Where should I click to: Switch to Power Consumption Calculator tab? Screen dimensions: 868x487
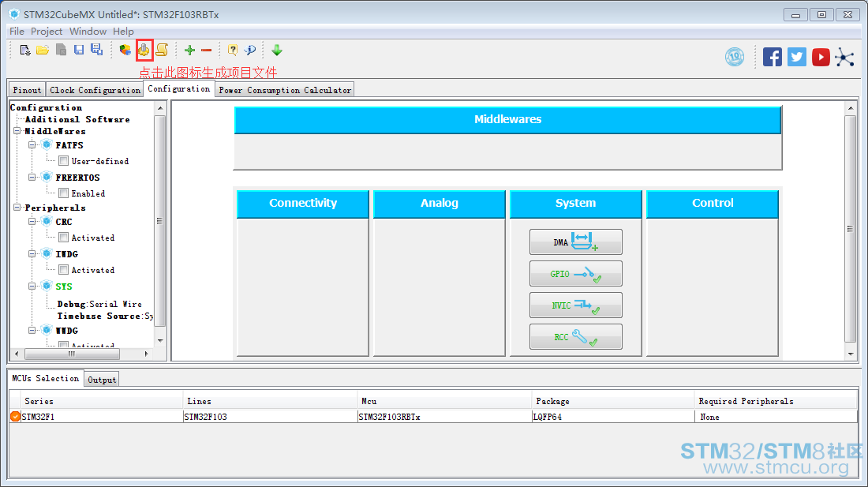click(x=285, y=90)
